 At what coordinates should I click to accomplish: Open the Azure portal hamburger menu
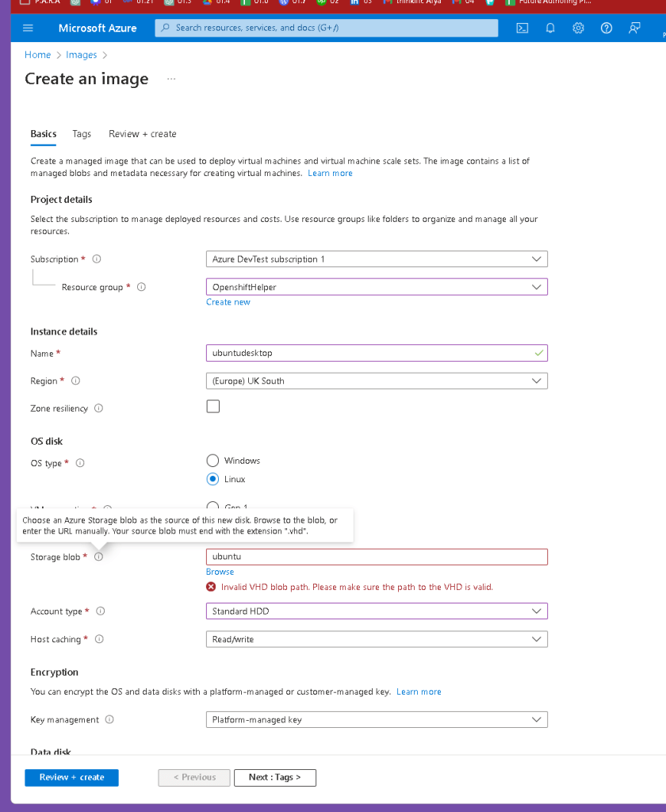click(x=28, y=28)
